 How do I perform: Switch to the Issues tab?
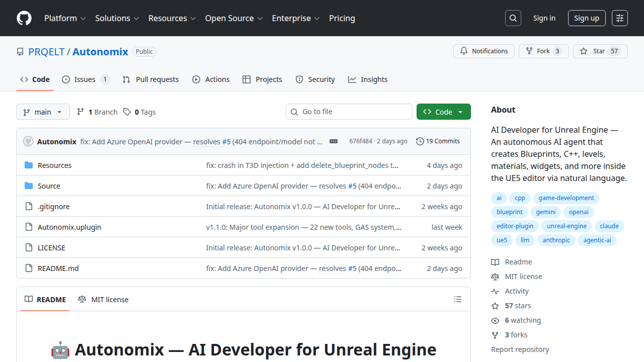[86, 79]
